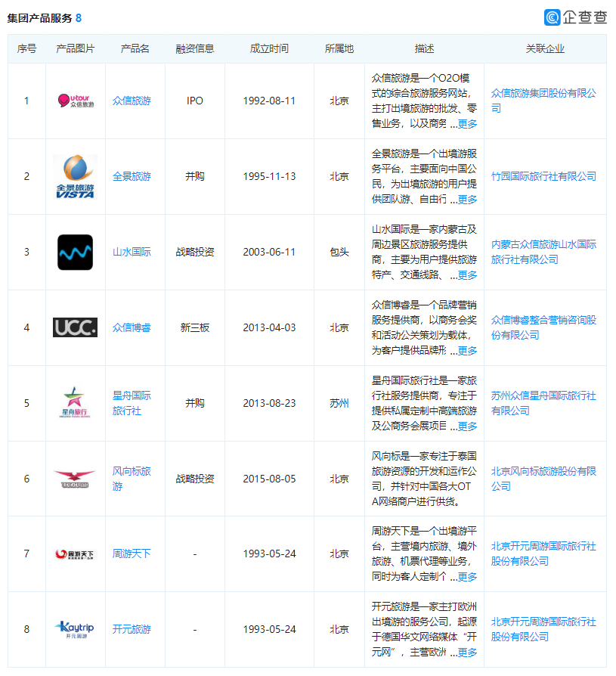This screenshot has width=616, height=676.
Task: Expand 更多 in the 开元旅游 description
Action: [x=467, y=653]
